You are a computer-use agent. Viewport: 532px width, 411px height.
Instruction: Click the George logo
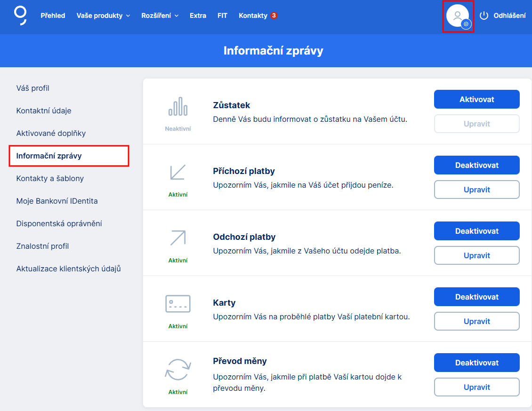(19, 16)
